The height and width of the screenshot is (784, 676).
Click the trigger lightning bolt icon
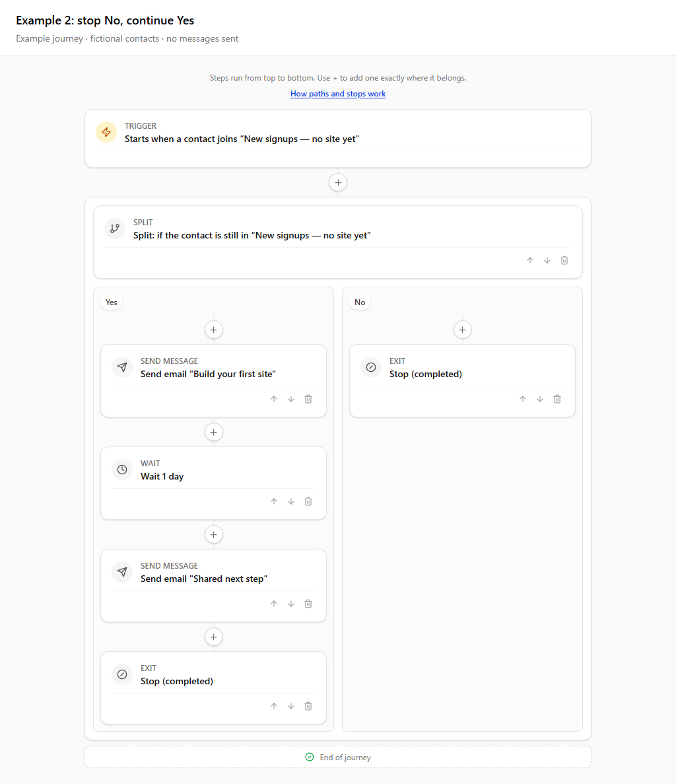tap(106, 132)
